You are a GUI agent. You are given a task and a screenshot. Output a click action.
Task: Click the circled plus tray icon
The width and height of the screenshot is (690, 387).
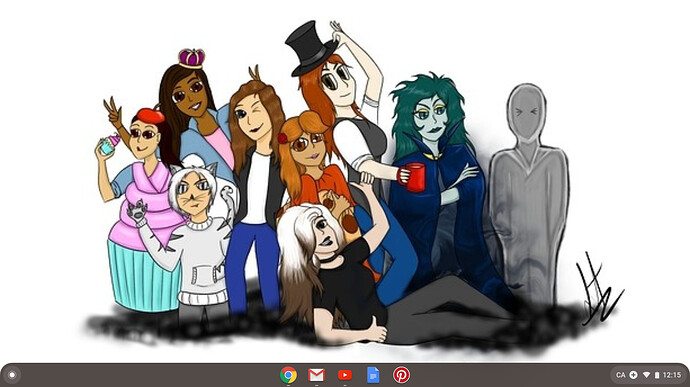click(x=633, y=375)
